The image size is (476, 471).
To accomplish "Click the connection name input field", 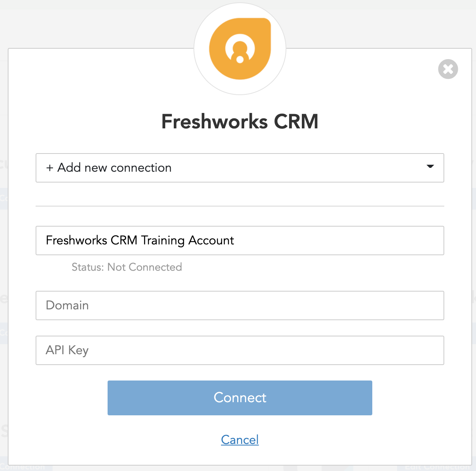I will click(x=240, y=241).
